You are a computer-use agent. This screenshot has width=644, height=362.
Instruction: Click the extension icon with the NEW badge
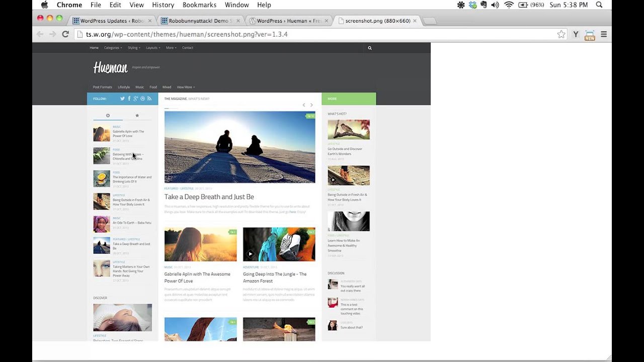590,35
